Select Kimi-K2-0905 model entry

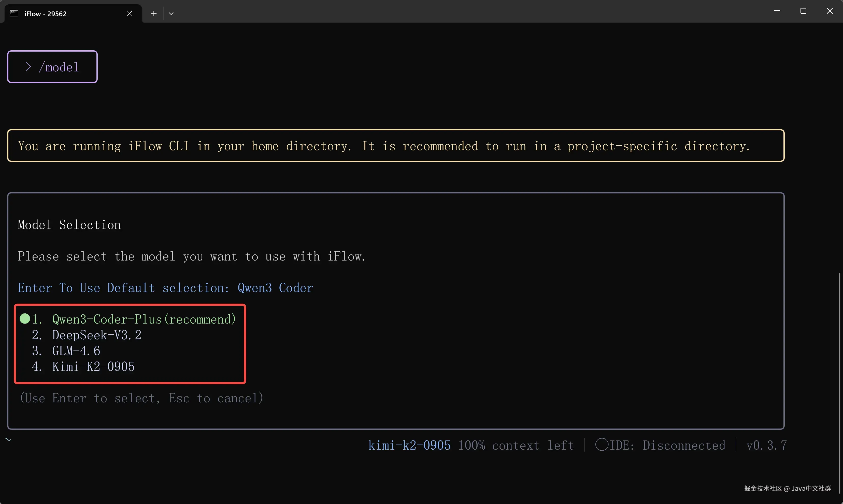pyautogui.click(x=93, y=366)
